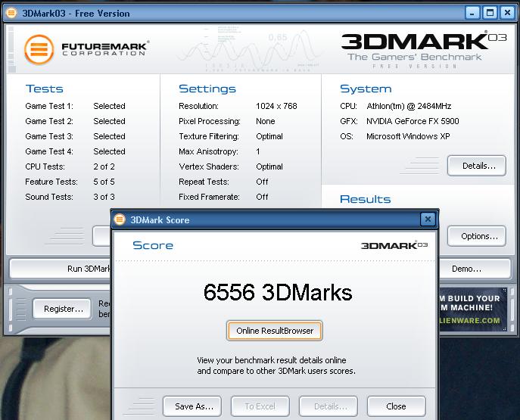Click the 3DMark Score dialog title icon
The height and width of the screenshot is (420, 520).
coord(120,219)
